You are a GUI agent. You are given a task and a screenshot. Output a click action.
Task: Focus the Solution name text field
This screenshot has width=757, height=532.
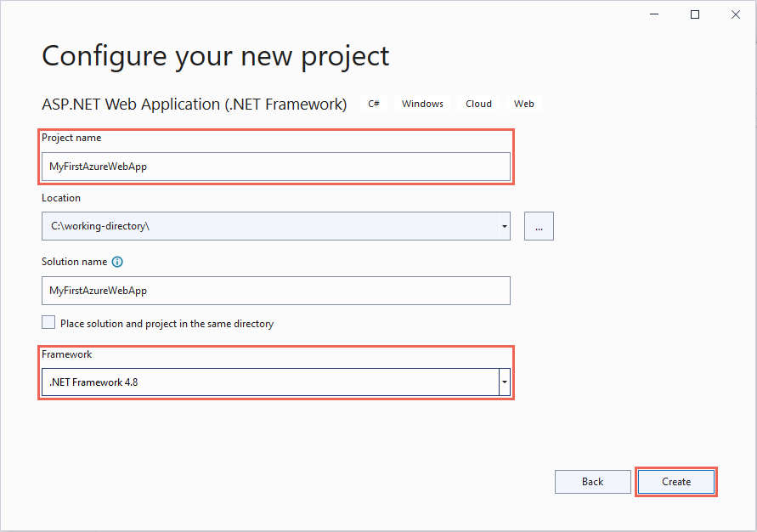275,291
